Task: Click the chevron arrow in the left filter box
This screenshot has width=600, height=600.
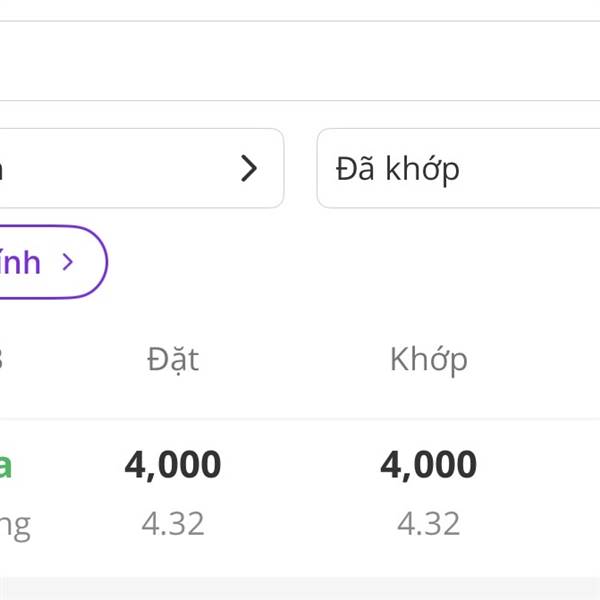Action: click(x=249, y=169)
